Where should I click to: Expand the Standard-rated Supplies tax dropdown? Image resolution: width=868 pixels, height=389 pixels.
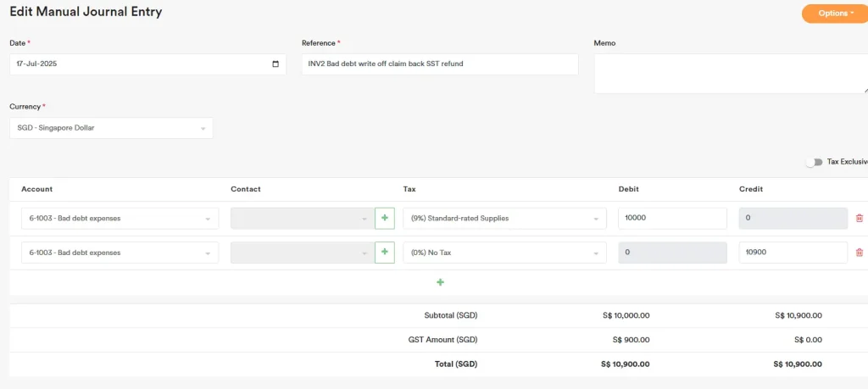504,219
